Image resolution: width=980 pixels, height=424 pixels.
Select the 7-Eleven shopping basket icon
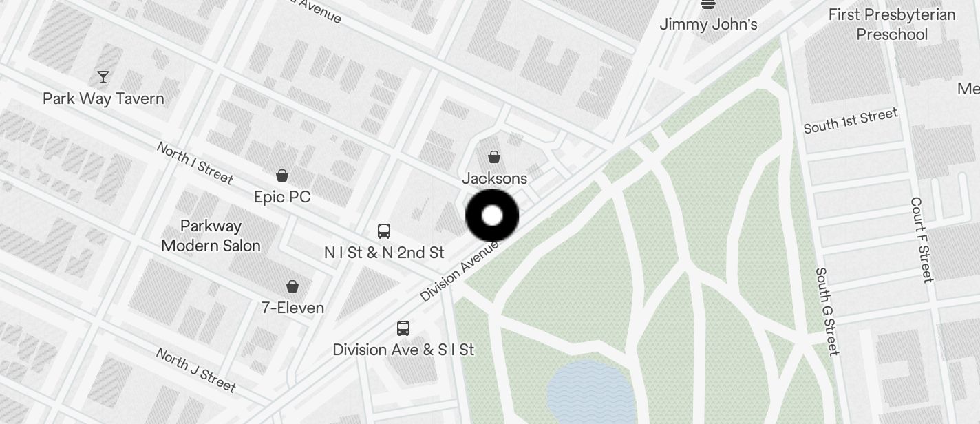[x=292, y=286]
